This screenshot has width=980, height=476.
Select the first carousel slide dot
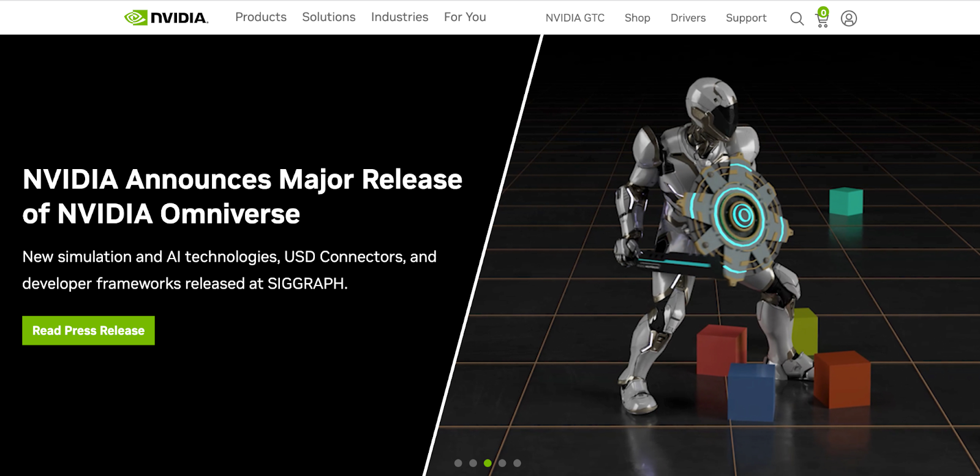pos(458,463)
